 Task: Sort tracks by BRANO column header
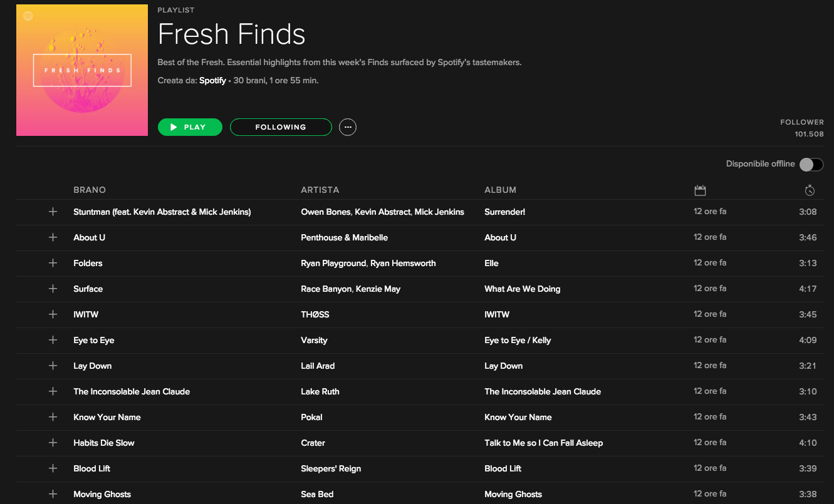90,190
